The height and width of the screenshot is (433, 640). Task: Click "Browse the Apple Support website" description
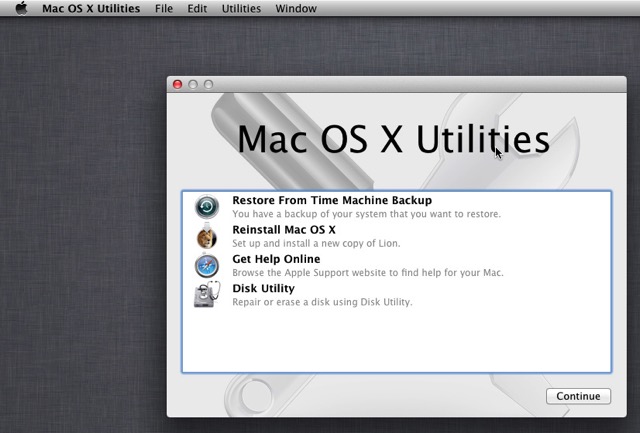pyautogui.click(x=367, y=273)
